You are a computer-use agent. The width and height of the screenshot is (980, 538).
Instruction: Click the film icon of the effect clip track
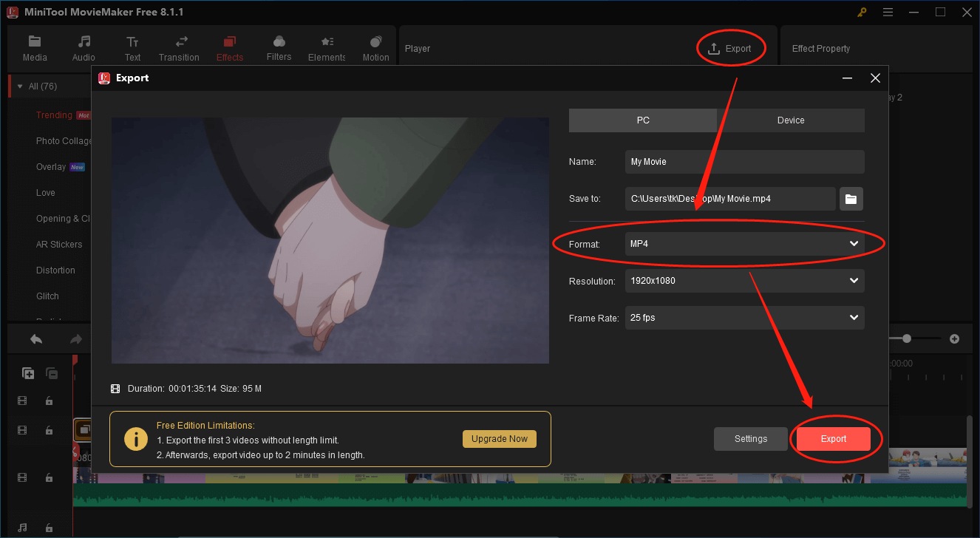pyautogui.click(x=22, y=429)
